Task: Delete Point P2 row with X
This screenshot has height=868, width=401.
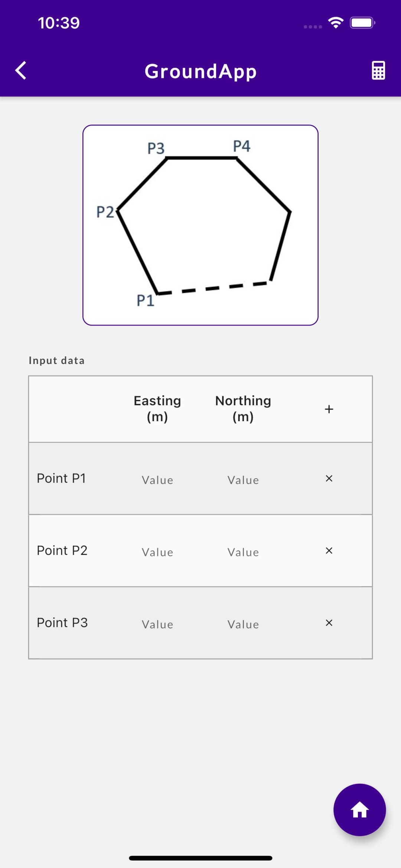Action: [329, 550]
